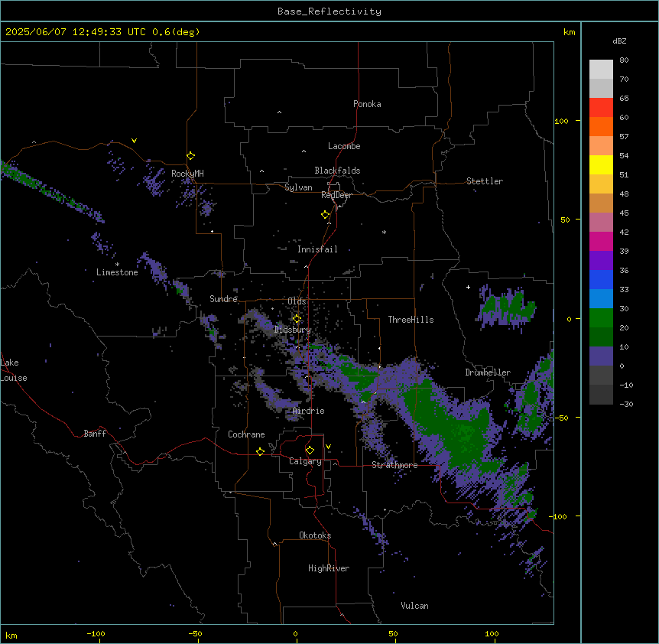Click the yellow diamond marker south of RedDeer
The image size is (659, 644).
[x=325, y=215]
